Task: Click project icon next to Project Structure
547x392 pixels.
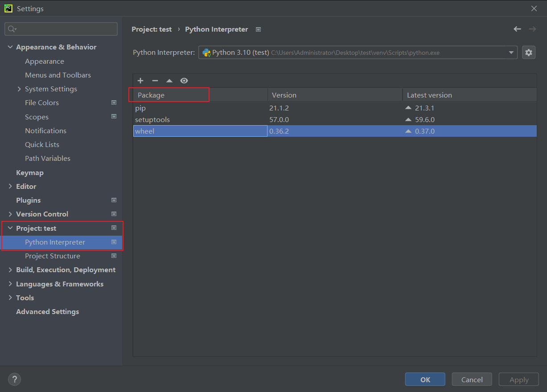Action: pos(114,256)
